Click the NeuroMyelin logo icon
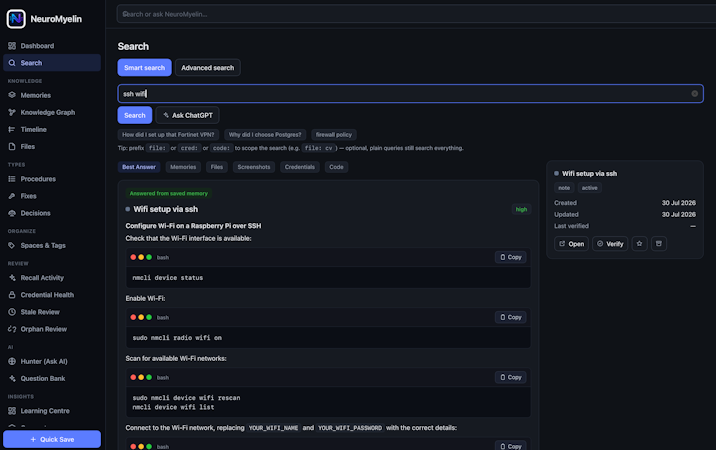Image resolution: width=716 pixels, height=450 pixels. (x=16, y=19)
